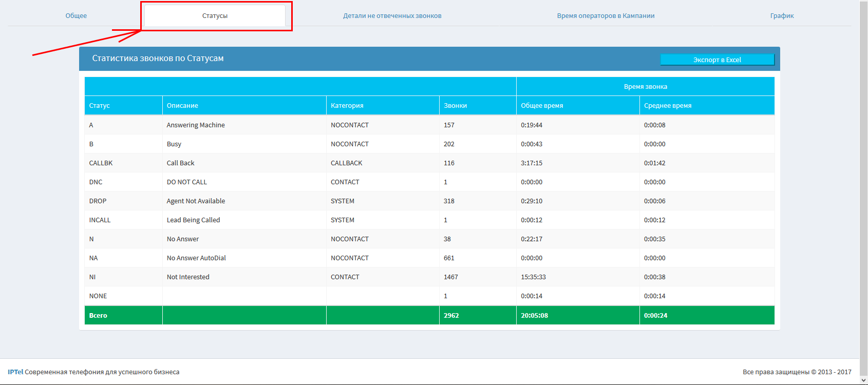Switch to the График tab
The height and width of the screenshot is (385, 868).
tap(782, 15)
